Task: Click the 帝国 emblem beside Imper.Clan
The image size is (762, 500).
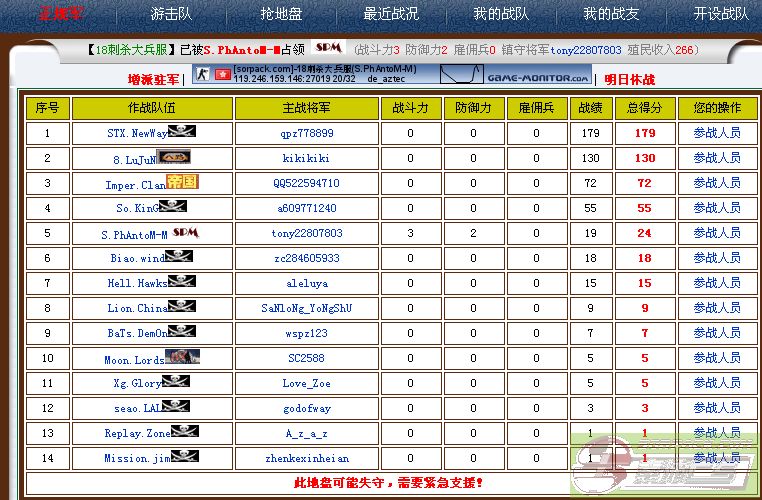Action: tap(183, 182)
